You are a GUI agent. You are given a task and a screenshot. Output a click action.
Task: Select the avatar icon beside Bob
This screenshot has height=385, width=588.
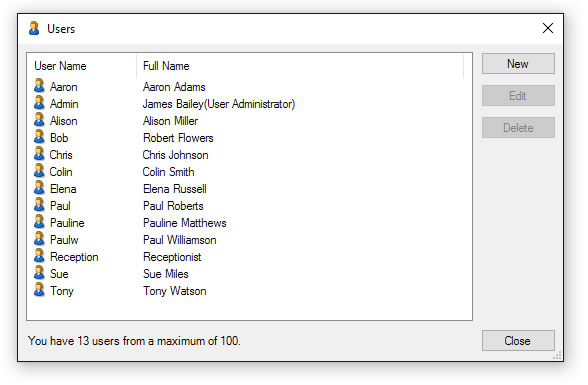pyautogui.click(x=39, y=137)
